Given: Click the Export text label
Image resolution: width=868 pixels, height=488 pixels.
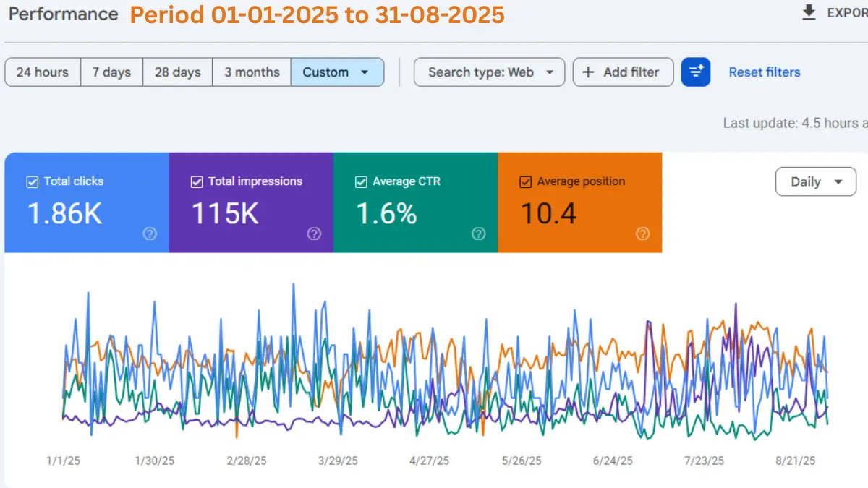Looking at the screenshot, I should [x=847, y=13].
